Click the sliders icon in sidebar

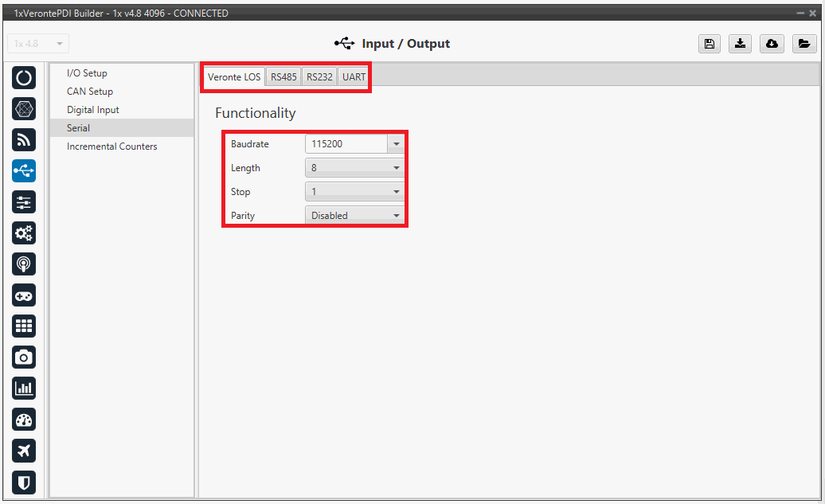24,202
